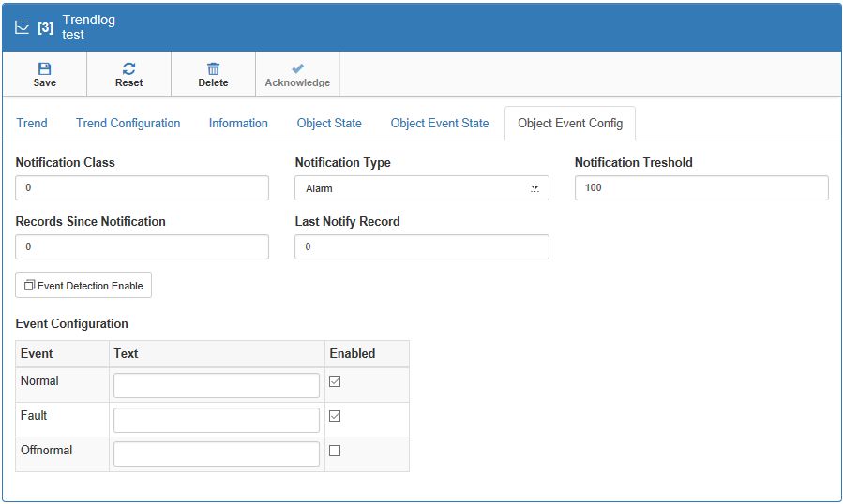843x504 pixels.
Task: Switch to the Trend tab
Action: (32, 123)
